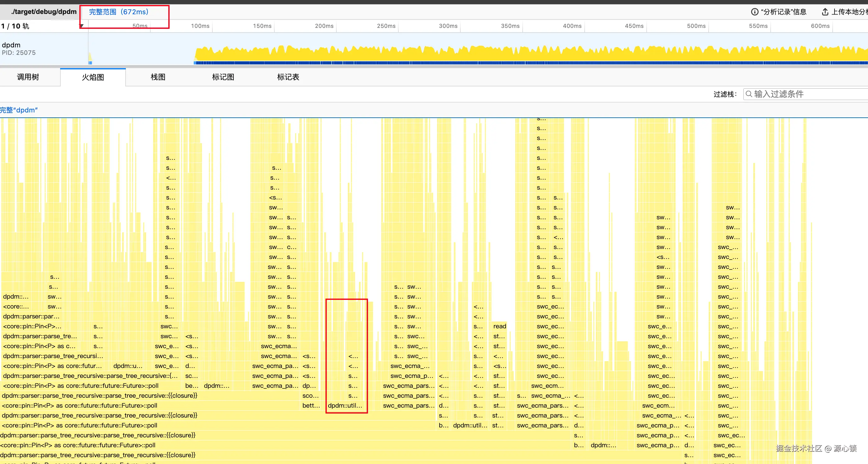Screen dimensions: 868x464
Task: Click the 200ms timeline ruler mark
Action: pyautogui.click(x=324, y=26)
